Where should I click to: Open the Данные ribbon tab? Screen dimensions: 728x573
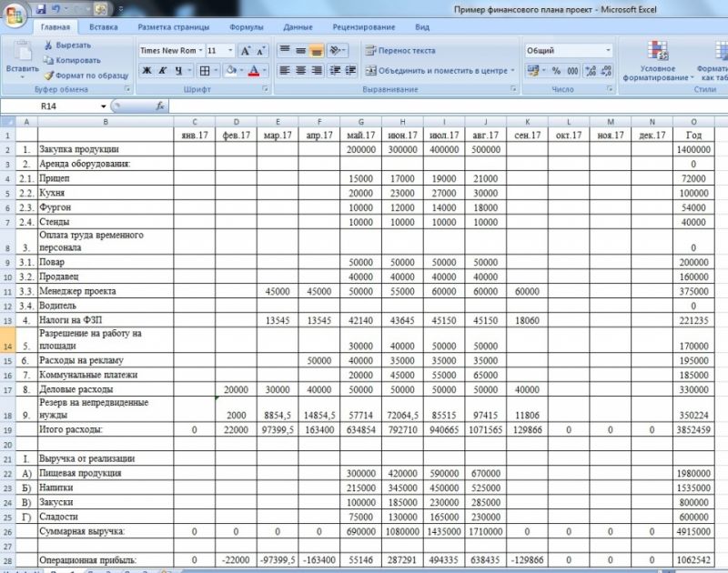pos(298,27)
